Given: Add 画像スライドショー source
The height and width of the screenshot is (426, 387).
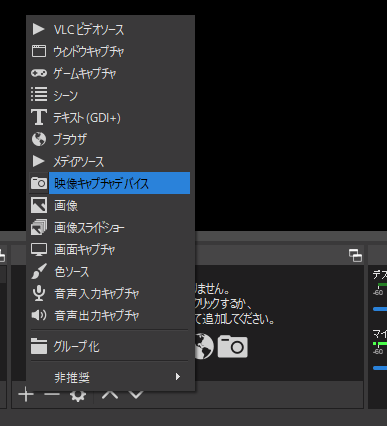Looking at the screenshot, I should coord(110,227).
